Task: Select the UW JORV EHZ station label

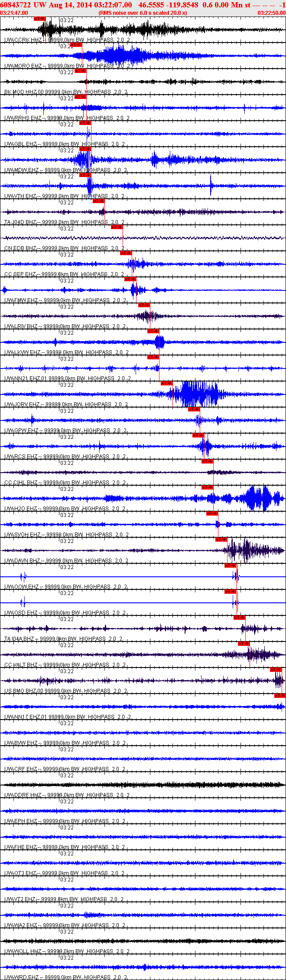Action: (x=66, y=404)
